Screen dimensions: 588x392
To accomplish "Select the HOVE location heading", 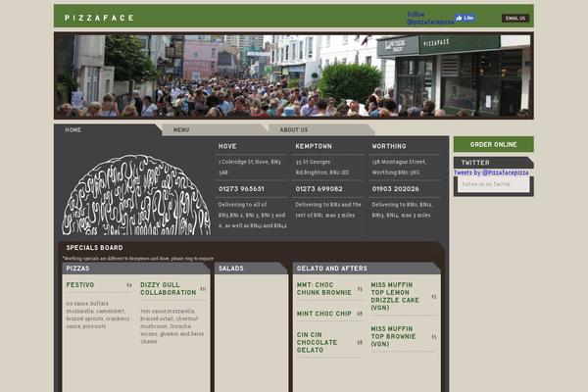I will click(227, 146).
